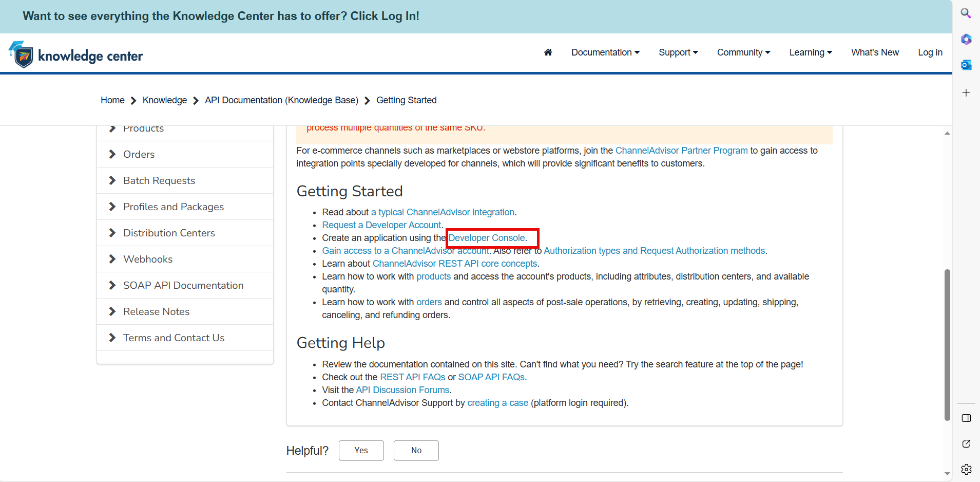980x482 pixels.
Task: Click the knowledge center logo
Action: [75, 54]
